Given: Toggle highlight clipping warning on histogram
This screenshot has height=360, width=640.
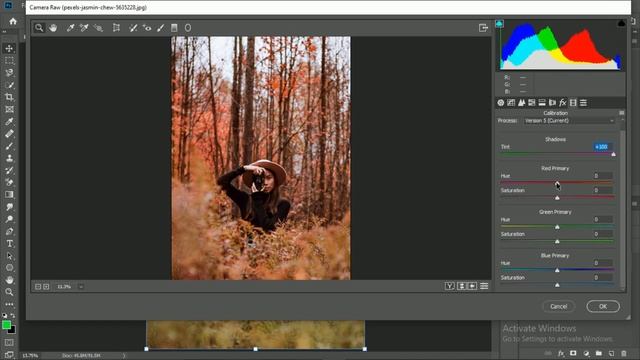Looking at the screenshot, I should (x=621, y=23).
